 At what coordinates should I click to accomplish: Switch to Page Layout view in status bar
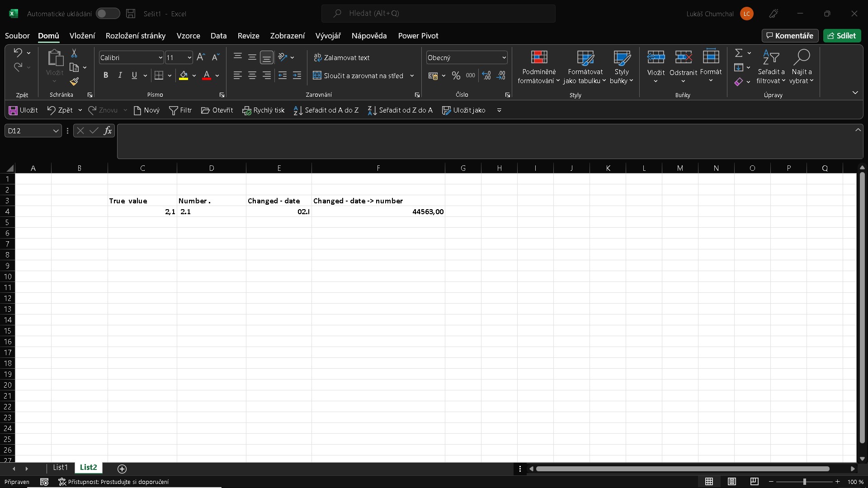[x=732, y=482]
